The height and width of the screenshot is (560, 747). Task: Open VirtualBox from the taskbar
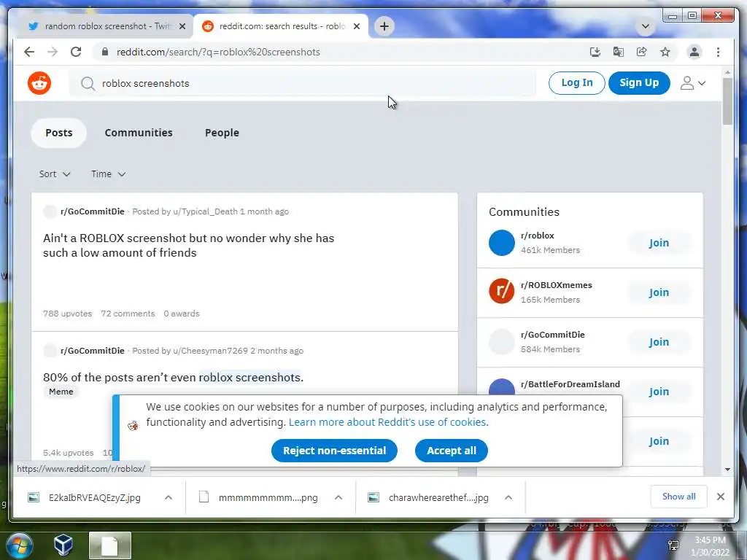(63, 545)
